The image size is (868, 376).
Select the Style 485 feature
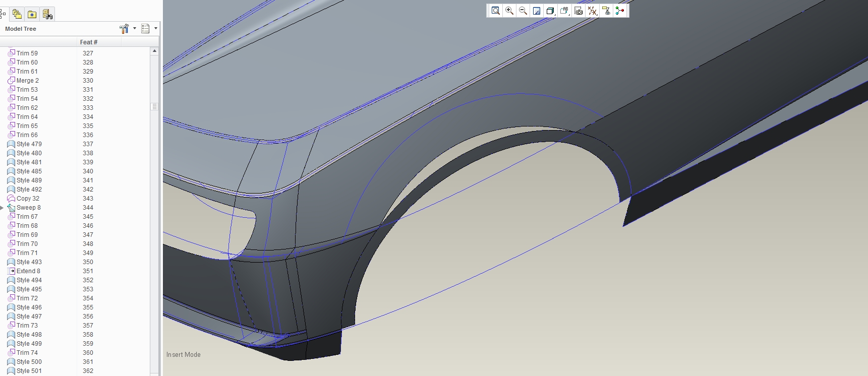29,171
